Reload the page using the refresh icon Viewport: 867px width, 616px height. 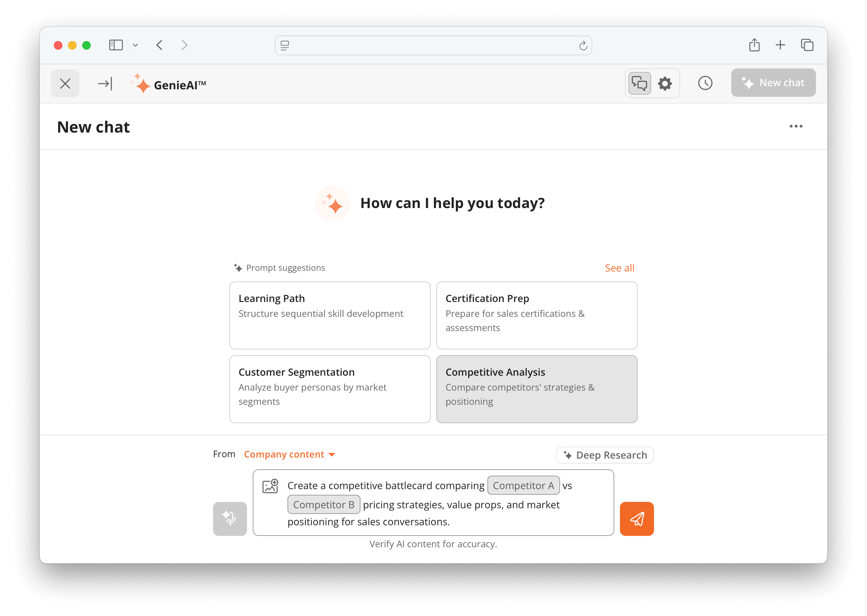(x=583, y=45)
